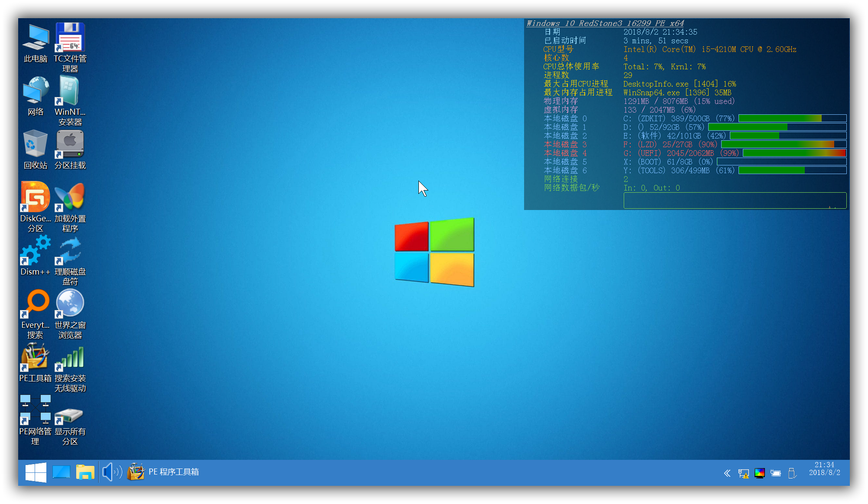Open the Windows Start button
The height and width of the screenshot is (504, 868).
[x=36, y=472]
